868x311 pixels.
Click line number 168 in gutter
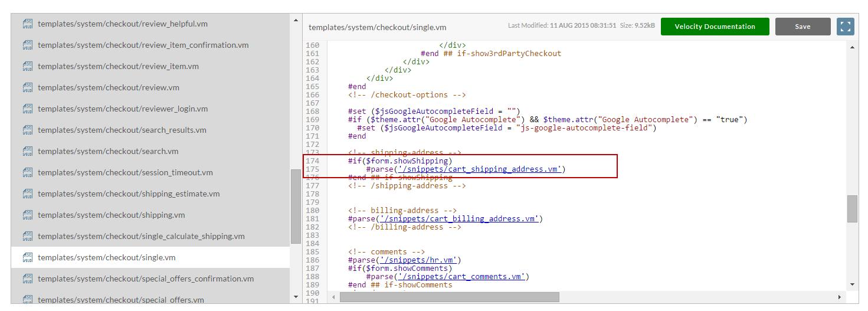[x=312, y=112]
